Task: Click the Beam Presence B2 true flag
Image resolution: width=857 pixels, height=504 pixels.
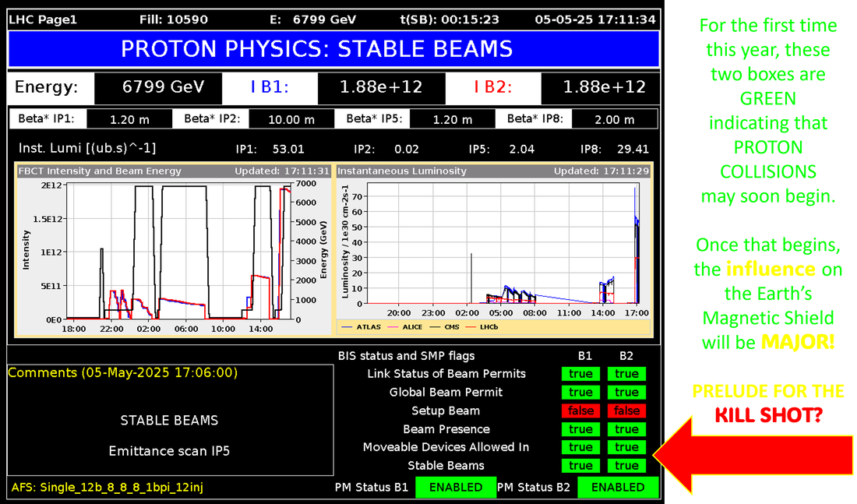Action: (626, 429)
